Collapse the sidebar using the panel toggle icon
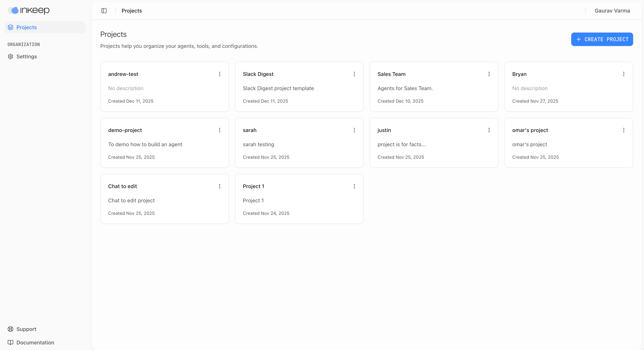 pos(104,11)
